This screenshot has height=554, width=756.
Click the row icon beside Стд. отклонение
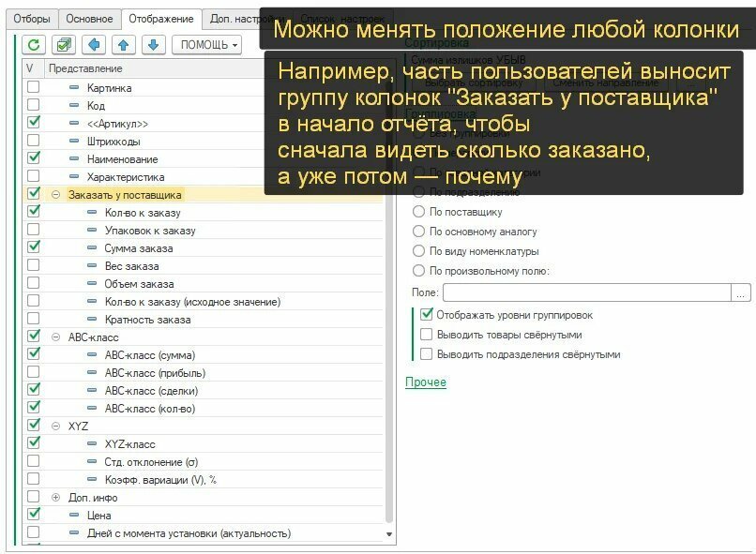92,462
